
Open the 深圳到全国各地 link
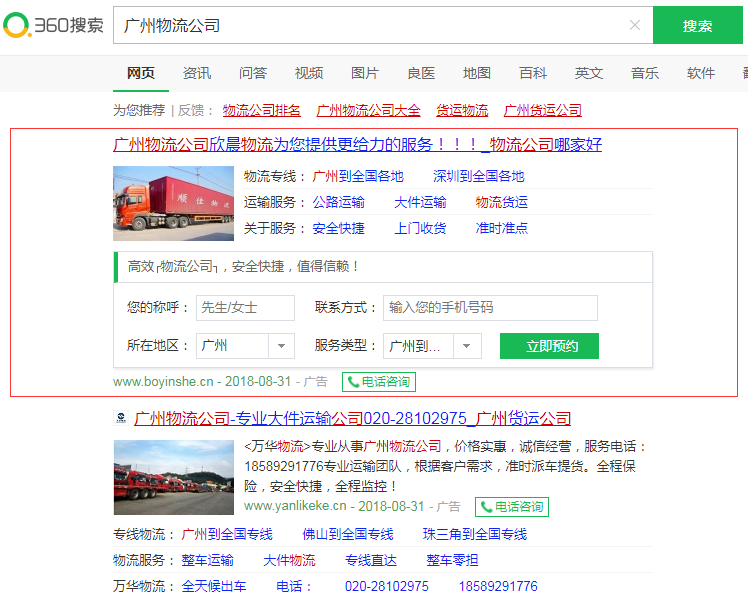478,176
